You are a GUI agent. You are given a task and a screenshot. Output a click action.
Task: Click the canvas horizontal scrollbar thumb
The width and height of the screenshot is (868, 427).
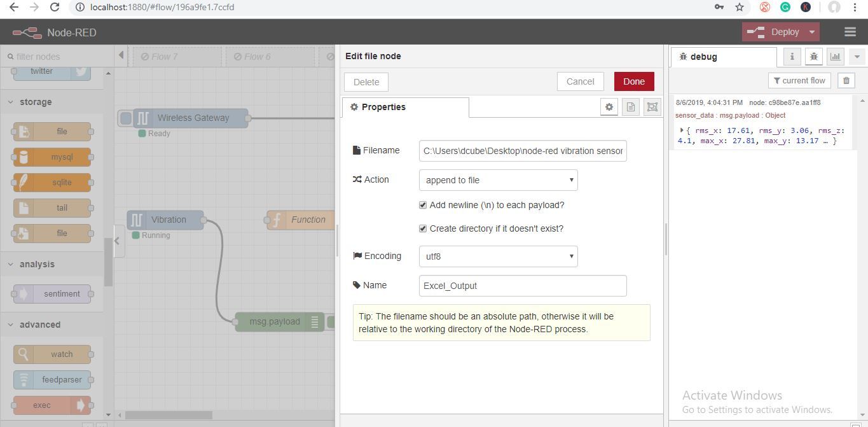[x=169, y=415]
